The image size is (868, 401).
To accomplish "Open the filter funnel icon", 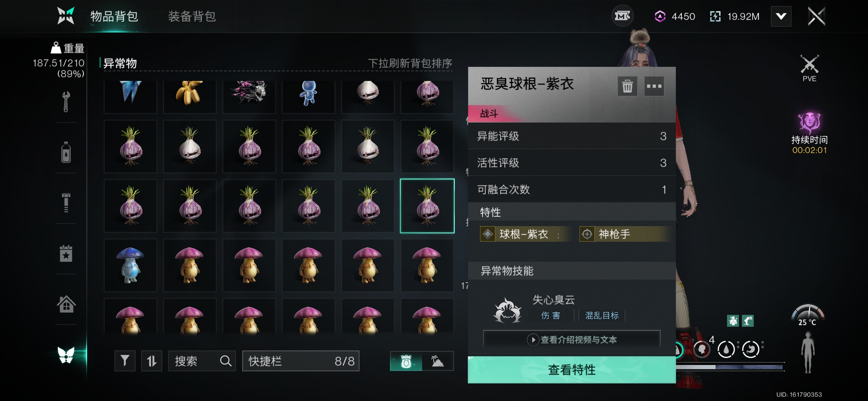I will click(125, 361).
